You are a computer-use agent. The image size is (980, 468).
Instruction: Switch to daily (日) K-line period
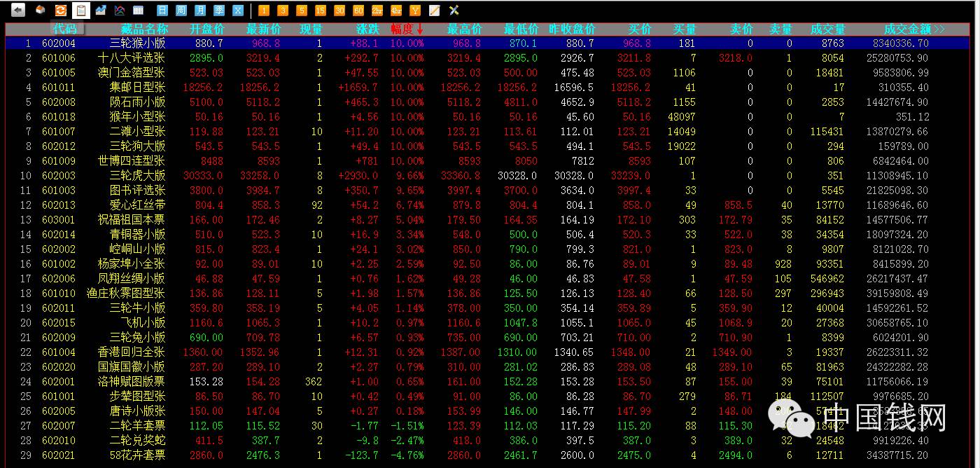pyautogui.click(x=162, y=11)
